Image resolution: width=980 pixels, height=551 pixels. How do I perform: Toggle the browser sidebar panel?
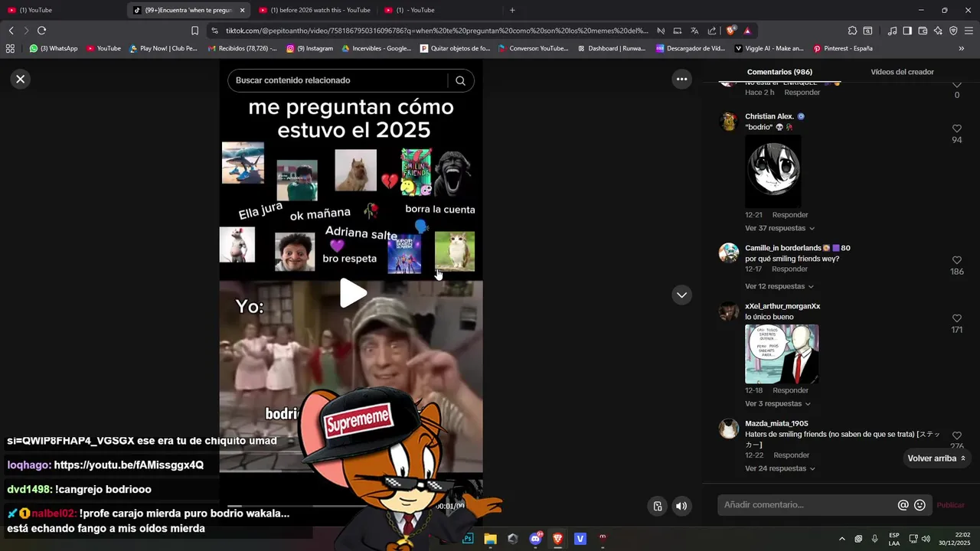(x=907, y=31)
